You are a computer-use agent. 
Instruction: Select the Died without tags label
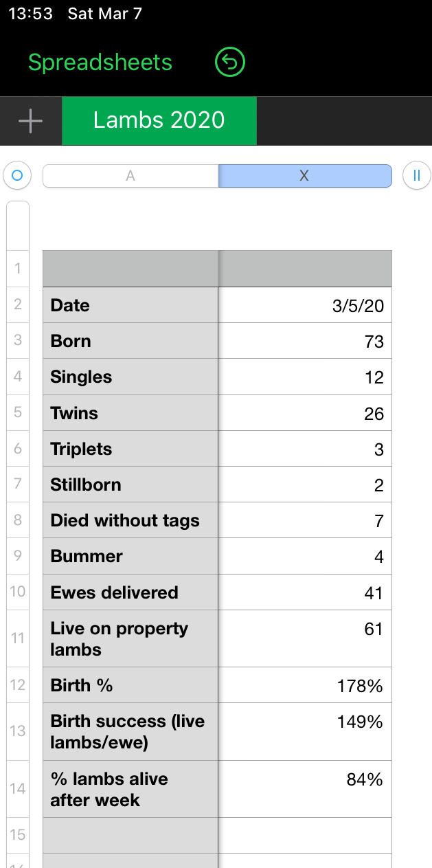point(130,520)
